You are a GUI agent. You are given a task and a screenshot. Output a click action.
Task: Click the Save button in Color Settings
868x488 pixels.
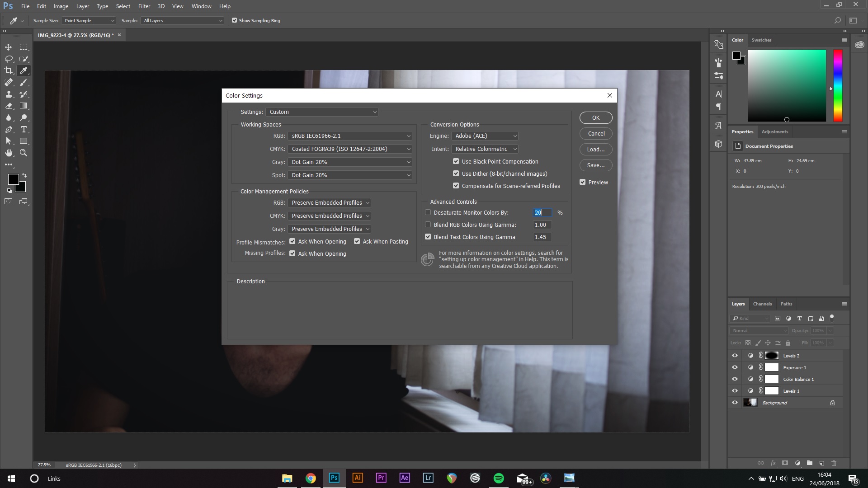[595, 165]
